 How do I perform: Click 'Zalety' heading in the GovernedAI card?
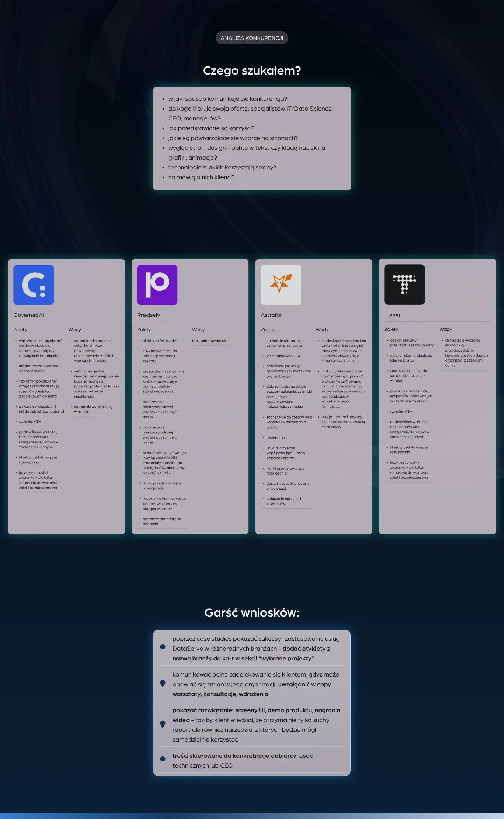[20, 330]
